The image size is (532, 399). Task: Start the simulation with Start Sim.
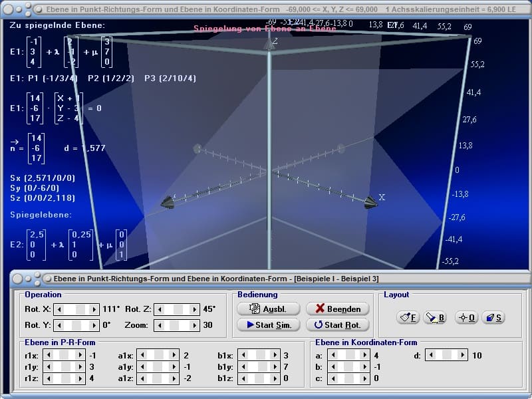269,325
